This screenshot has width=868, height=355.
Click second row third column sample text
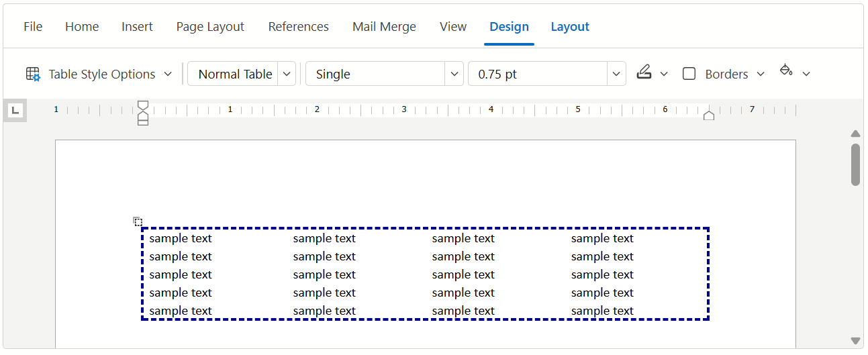point(463,256)
